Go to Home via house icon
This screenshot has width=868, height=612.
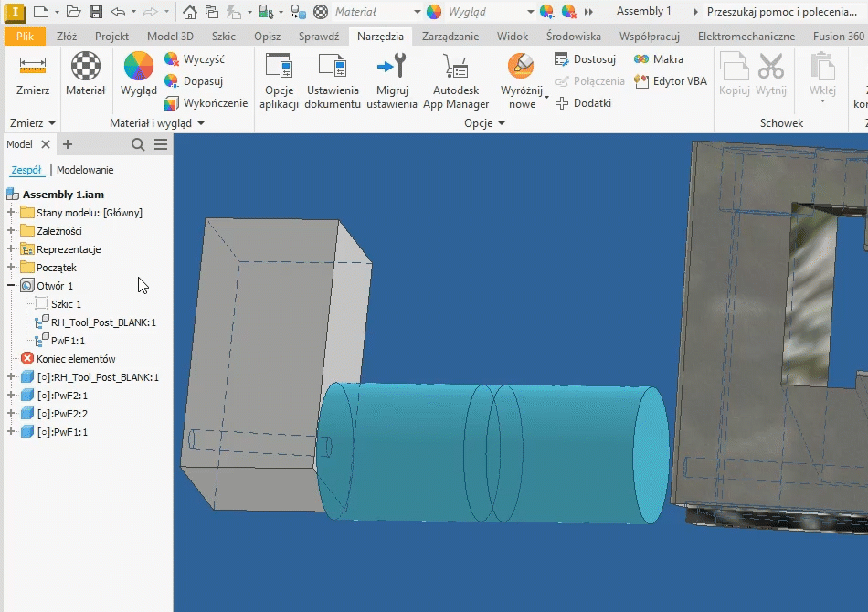[x=190, y=12]
